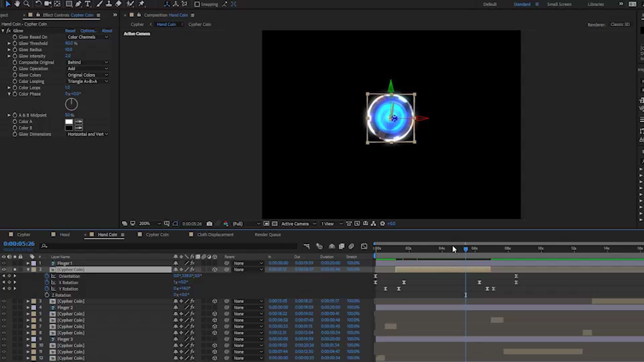
Task: Hide the Finger 3 layer
Action: (4, 339)
